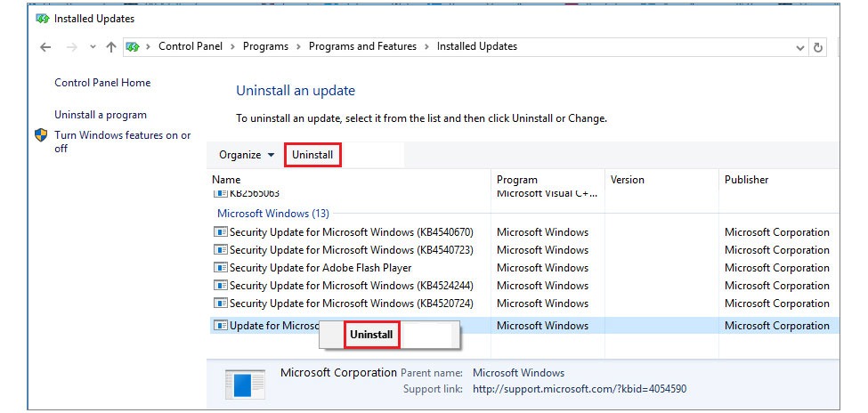Viewport: 868px width, 413px height.
Task: Click the Uninstall toolbar button
Action: 312,155
